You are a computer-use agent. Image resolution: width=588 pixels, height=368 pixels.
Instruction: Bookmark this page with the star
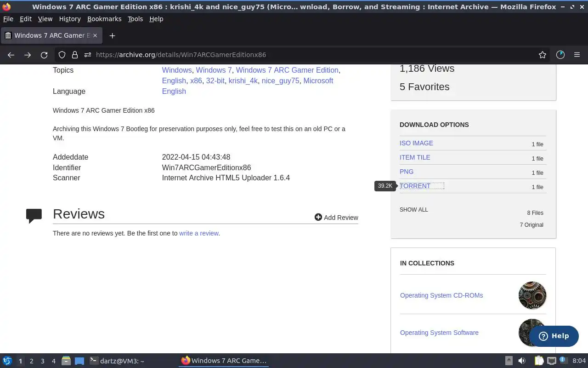pyautogui.click(x=543, y=55)
